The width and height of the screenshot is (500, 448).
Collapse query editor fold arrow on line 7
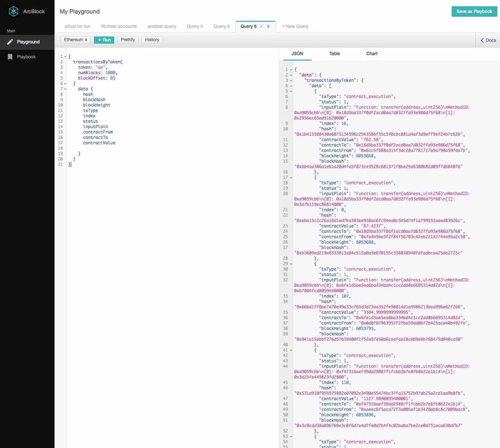tap(65, 89)
